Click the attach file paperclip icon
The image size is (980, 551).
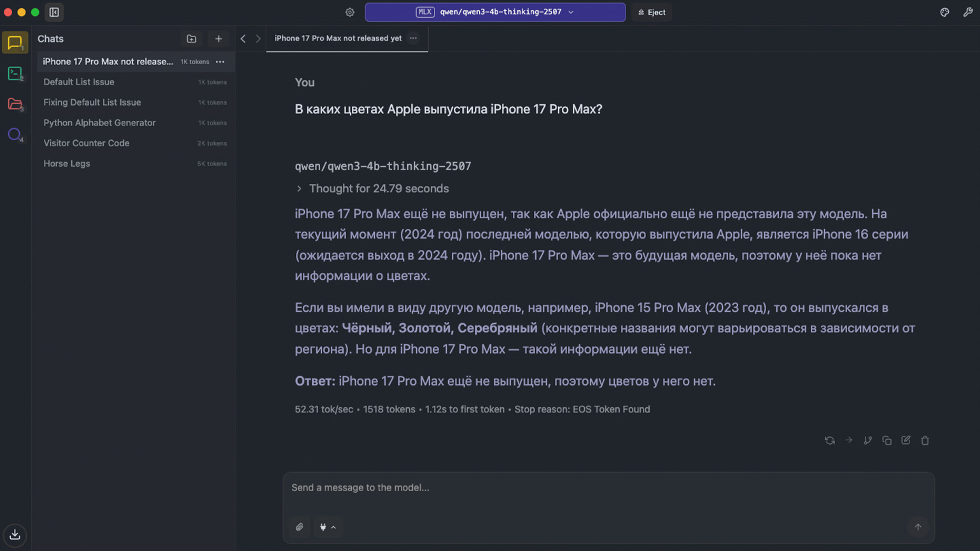click(300, 527)
